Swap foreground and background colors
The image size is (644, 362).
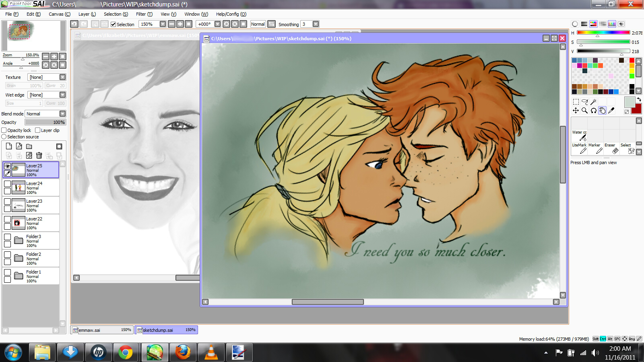(x=639, y=99)
